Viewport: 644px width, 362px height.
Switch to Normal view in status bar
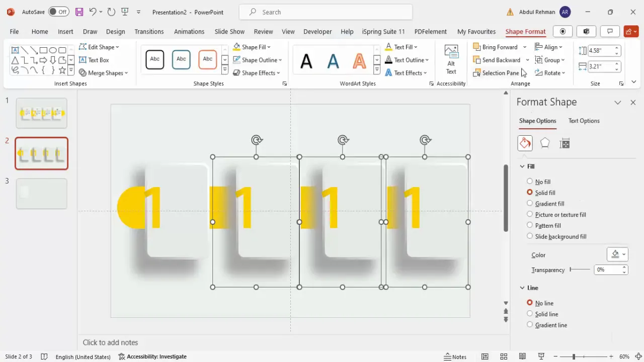[x=485, y=356]
